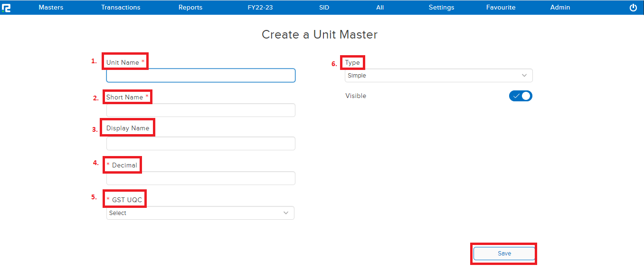
Task: Click into the Short Name text box
Action: pyautogui.click(x=200, y=110)
